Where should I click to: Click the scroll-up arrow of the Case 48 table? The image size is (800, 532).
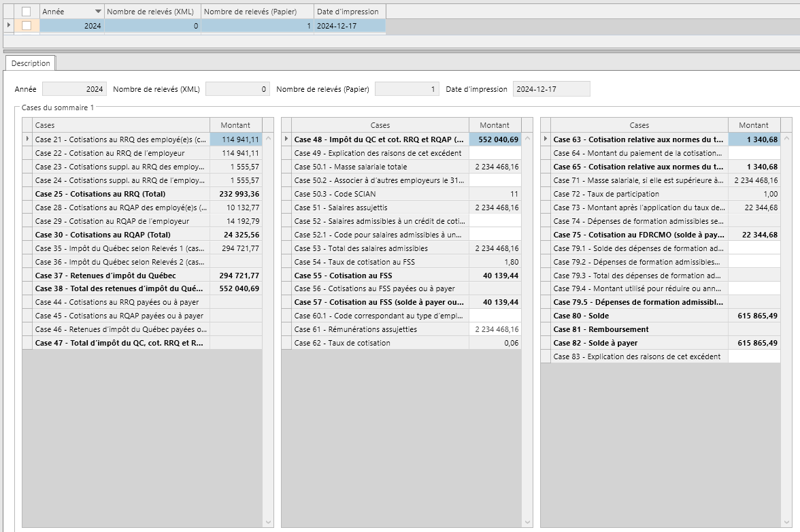point(528,139)
